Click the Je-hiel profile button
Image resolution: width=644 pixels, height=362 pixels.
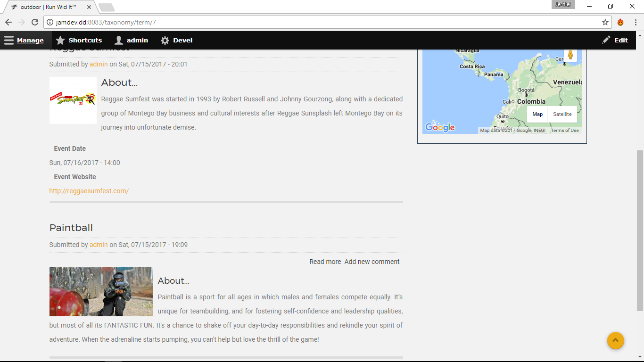point(563,5)
